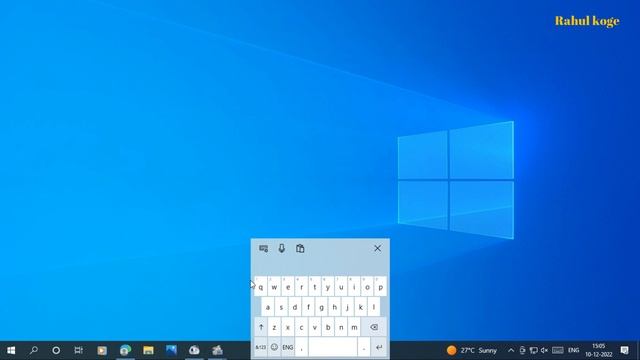The width and height of the screenshot is (640, 360).
Task: Unmute the volume speaker tray icon
Action: 544,350
